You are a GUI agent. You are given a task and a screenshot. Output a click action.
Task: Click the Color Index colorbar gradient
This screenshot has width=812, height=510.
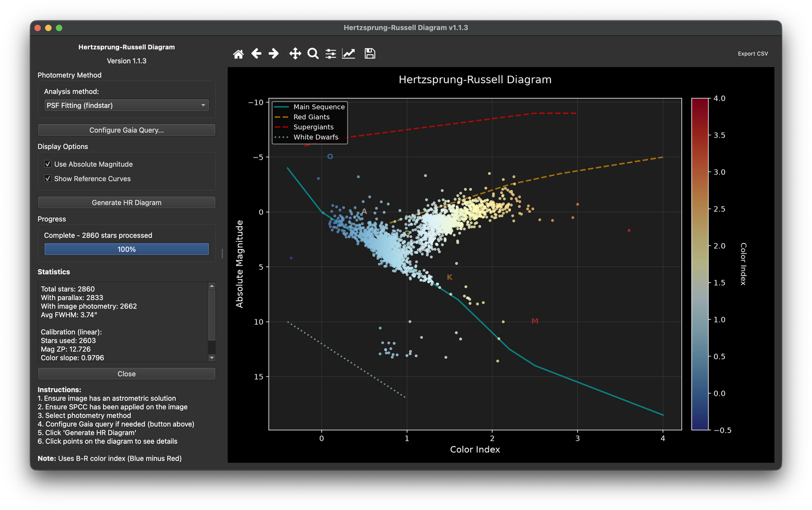[700, 264]
